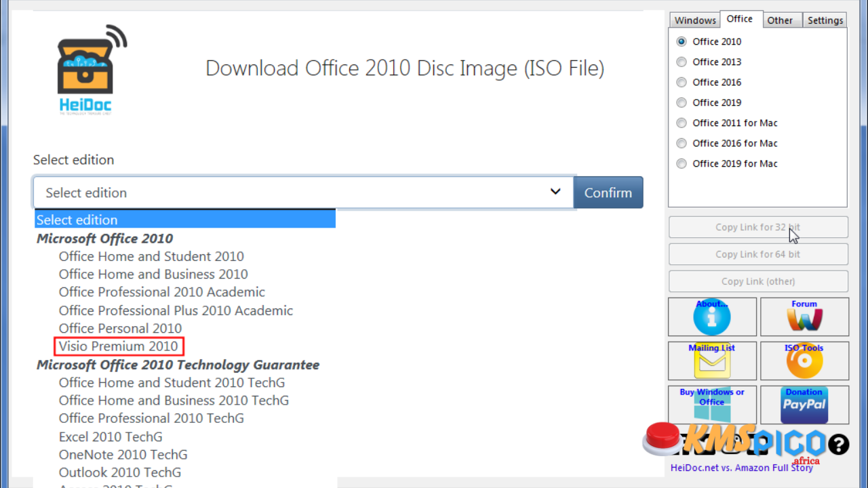Click the Microsoft Office 2010 group header
This screenshot has height=488, width=868.
(x=104, y=238)
